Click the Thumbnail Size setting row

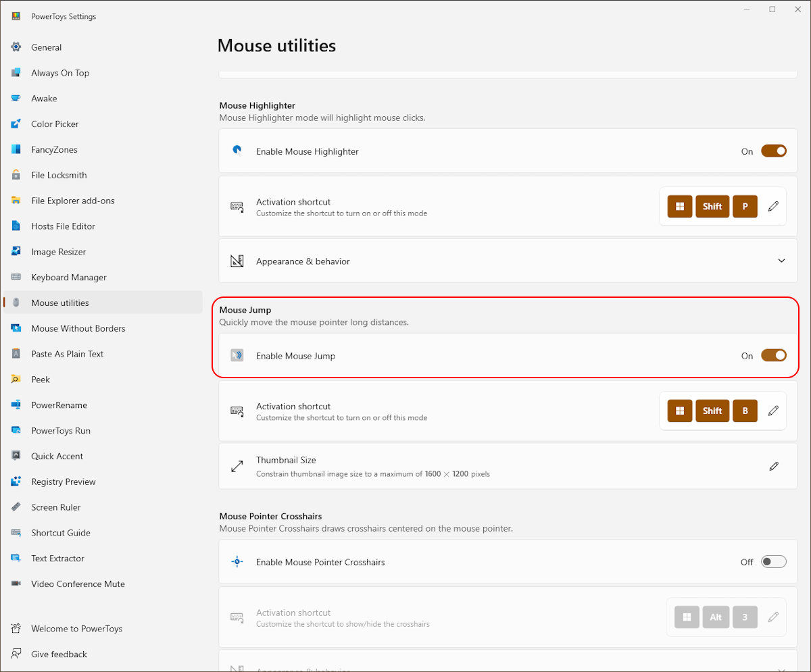click(508, 466)
